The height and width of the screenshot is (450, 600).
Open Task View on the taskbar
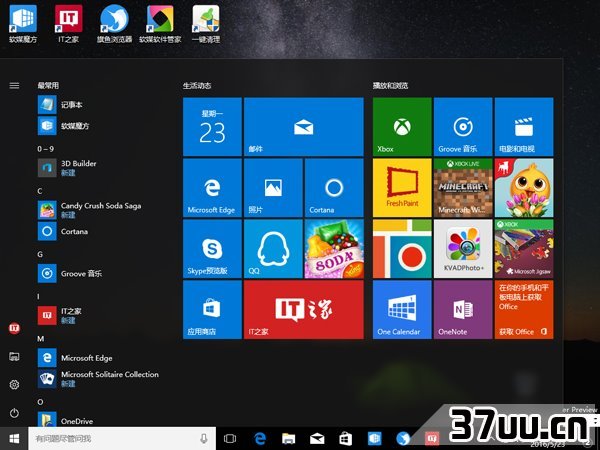click(x=230, y=439)
